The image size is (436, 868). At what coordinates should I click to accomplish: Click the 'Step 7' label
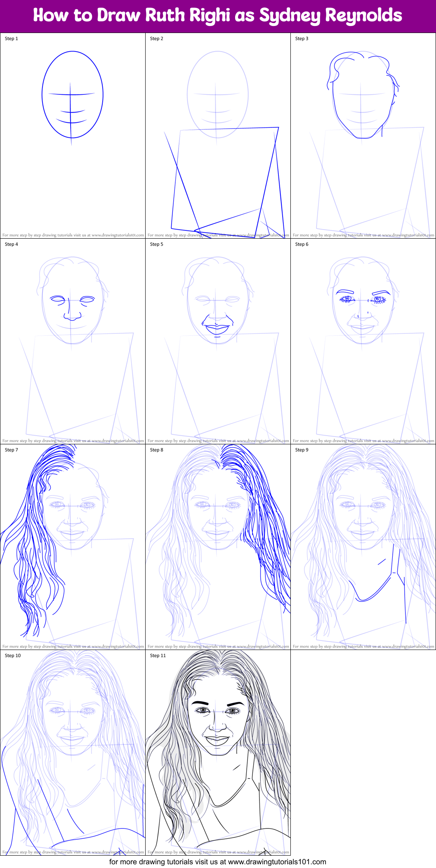pos(12,450)
